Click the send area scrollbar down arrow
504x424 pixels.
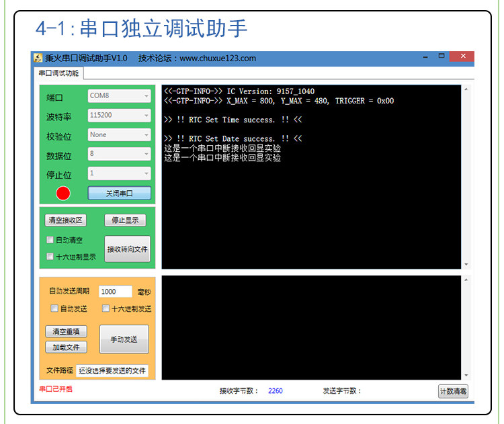coord(466,375)
